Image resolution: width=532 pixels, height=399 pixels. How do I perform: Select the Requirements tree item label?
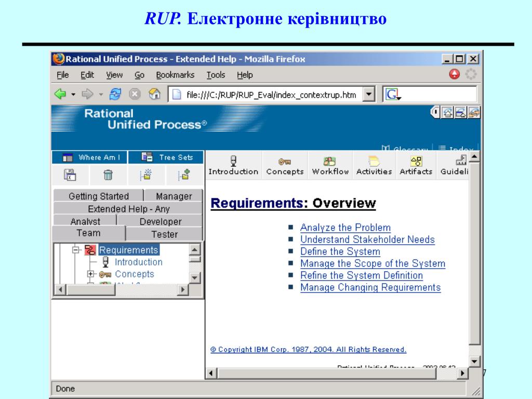[129, 250]
